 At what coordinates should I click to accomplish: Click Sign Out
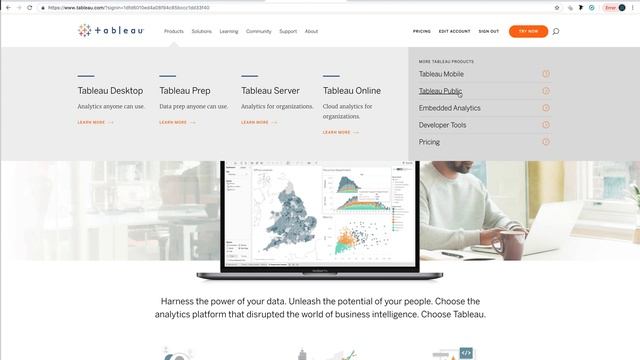point(489,31)
